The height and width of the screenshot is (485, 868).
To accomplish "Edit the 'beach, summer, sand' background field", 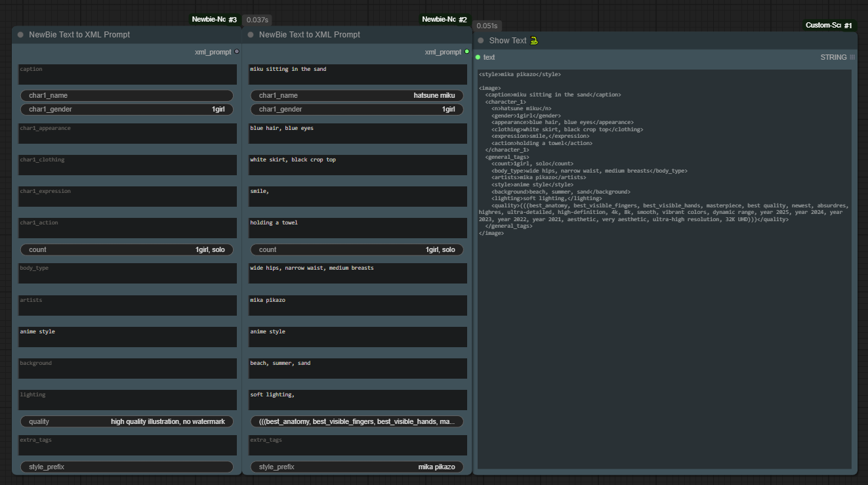I will (357, 368).
